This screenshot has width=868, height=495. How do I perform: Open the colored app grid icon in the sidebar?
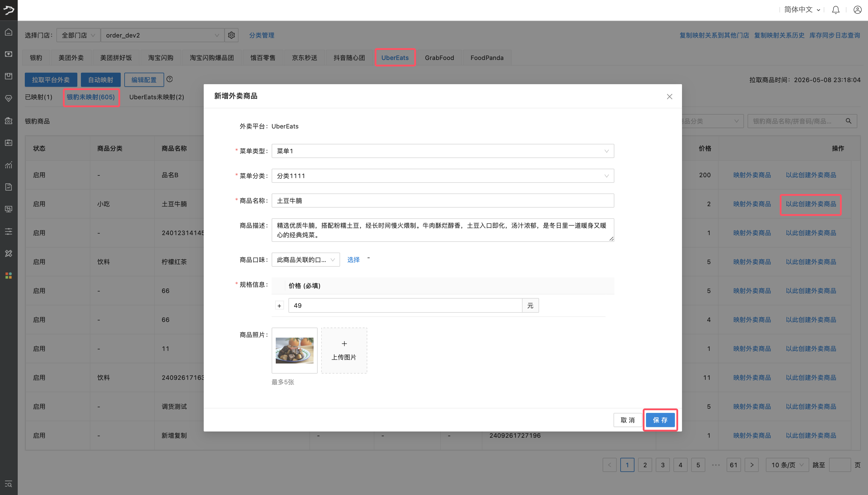(x=9, y=276)
